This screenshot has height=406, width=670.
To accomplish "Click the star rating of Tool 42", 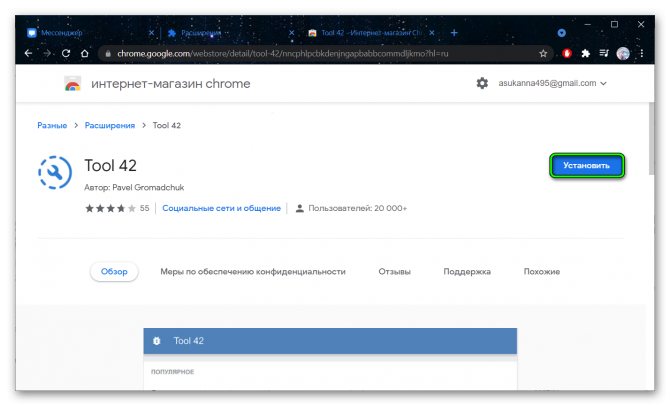I will click(x=110, y=208).
